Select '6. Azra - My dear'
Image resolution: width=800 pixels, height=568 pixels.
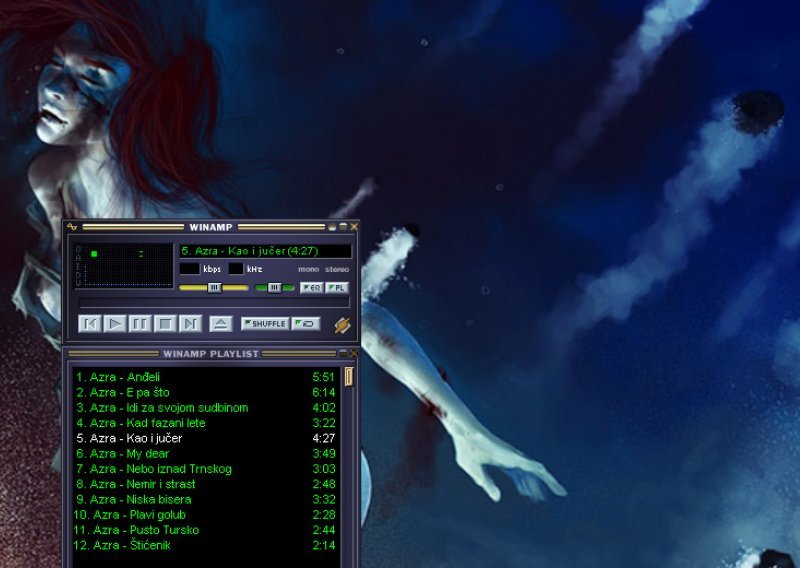[206, 454]
